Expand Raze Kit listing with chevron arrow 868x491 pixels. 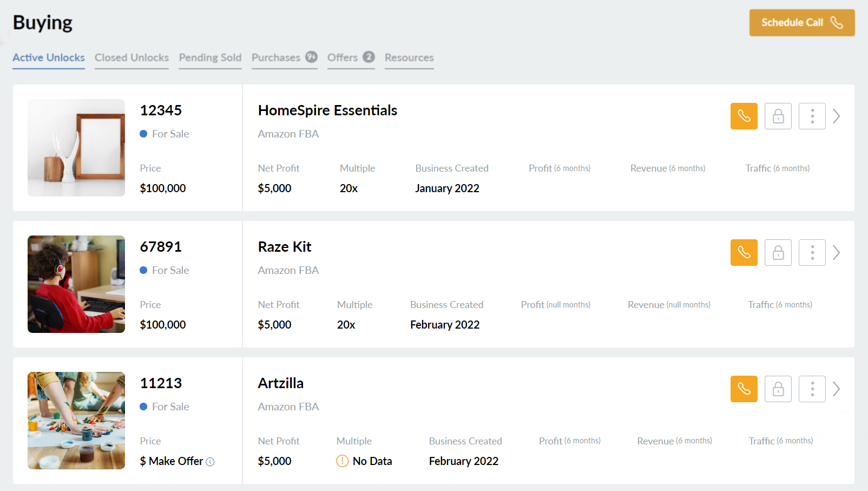[x=837, y=252]
